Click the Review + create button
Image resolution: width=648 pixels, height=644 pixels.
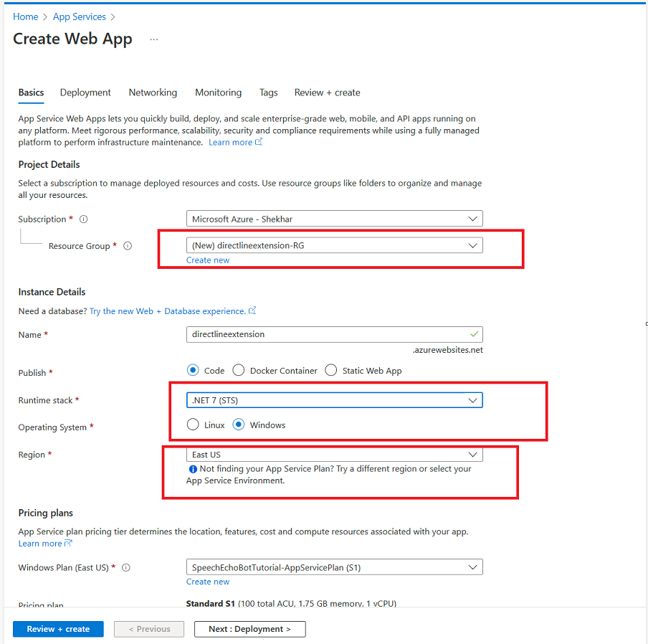[58, 629]
